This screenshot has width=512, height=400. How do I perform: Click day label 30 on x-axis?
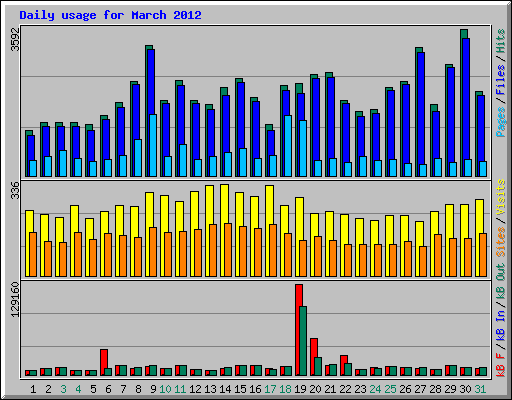tap(465, 389)
